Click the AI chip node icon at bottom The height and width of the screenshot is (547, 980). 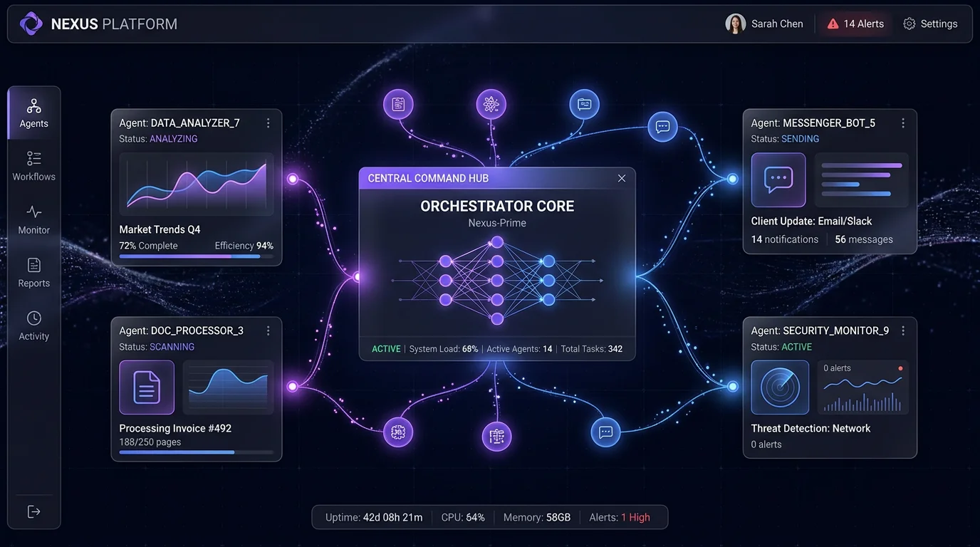tap(496, 436)
